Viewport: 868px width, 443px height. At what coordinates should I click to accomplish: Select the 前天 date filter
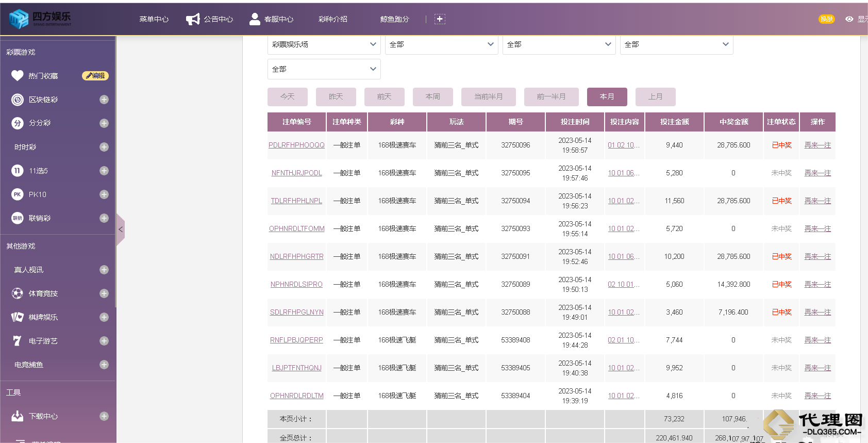tap(385, 97)
